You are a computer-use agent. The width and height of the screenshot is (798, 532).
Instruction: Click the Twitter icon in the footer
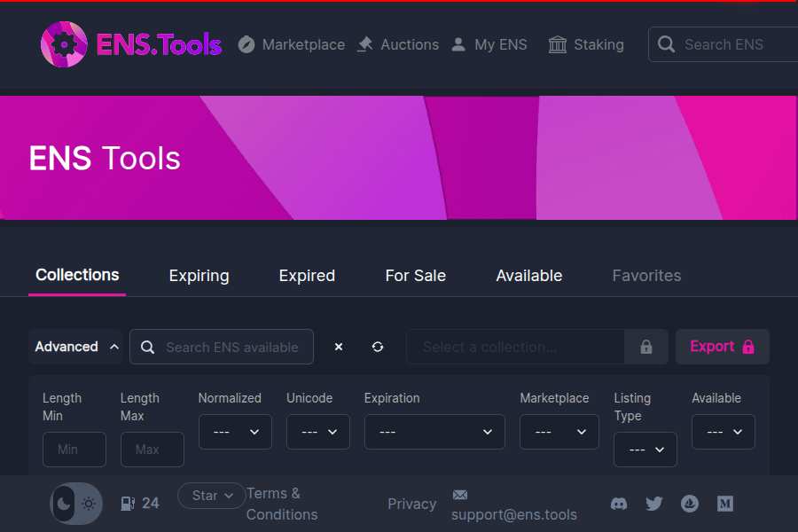click(x=653, y=504)
